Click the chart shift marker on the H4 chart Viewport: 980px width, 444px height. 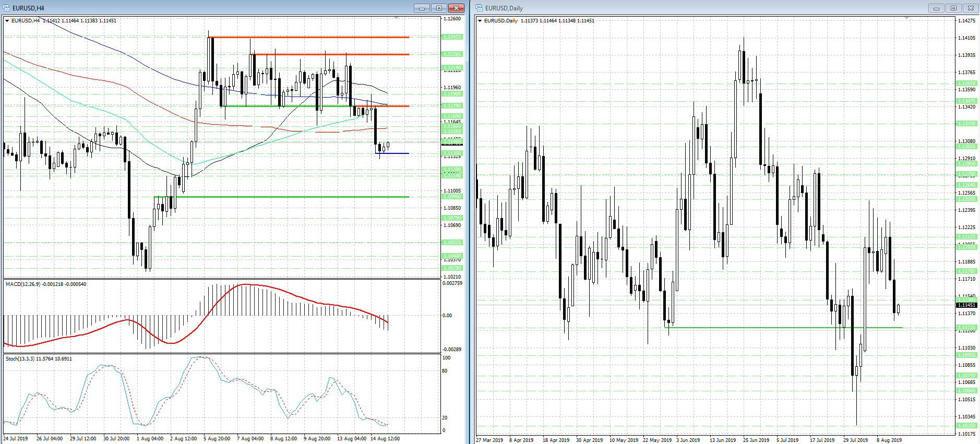[x=397, y=18]
